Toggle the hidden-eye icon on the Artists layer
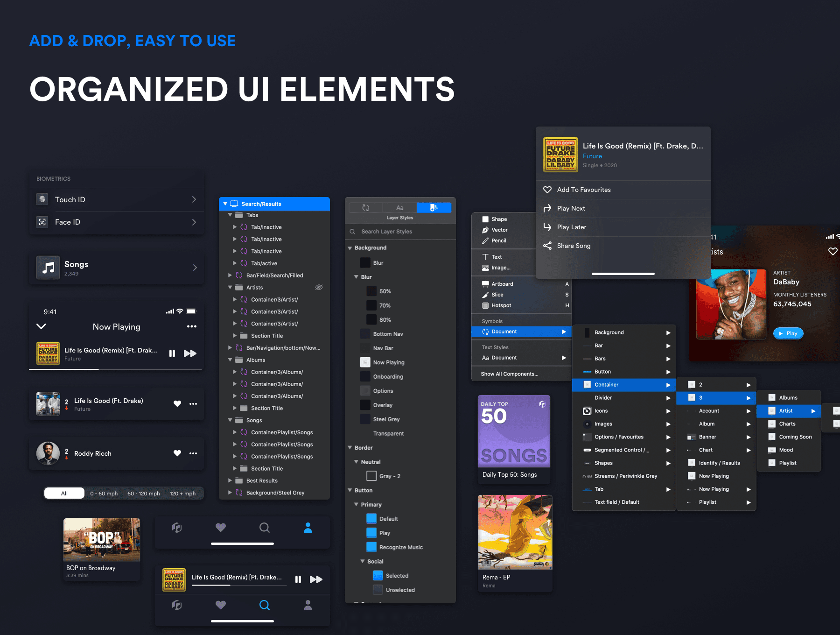 (x=319, y=287)
